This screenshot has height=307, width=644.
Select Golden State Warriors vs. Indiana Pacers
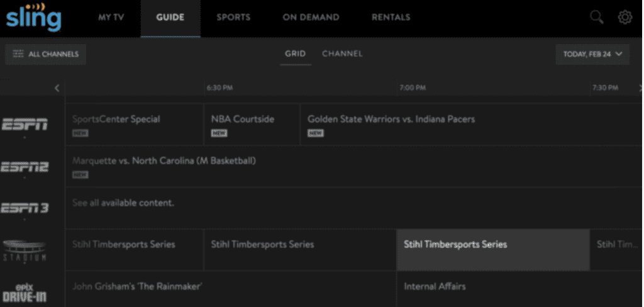[x=472, y=124]
